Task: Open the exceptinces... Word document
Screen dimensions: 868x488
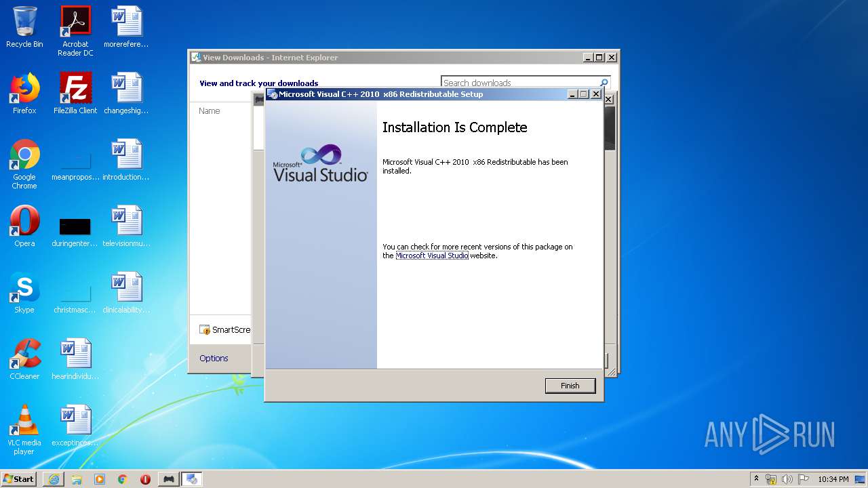Action: tap(75, 426)
